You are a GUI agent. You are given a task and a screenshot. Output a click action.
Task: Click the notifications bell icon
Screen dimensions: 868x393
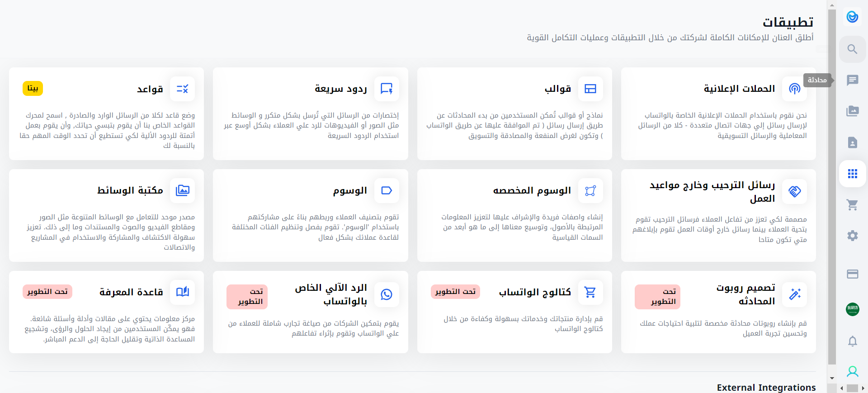tap(852, 341)
